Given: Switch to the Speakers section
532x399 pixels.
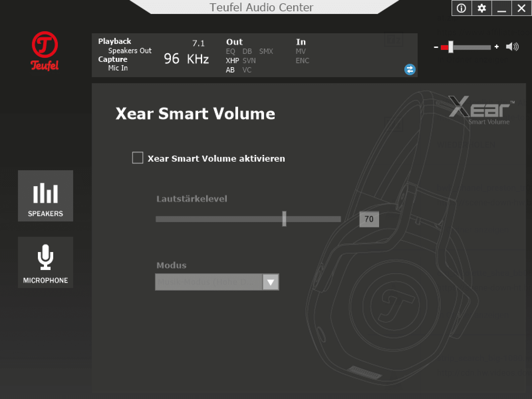Looking at the screenshot, I should 46,196.
